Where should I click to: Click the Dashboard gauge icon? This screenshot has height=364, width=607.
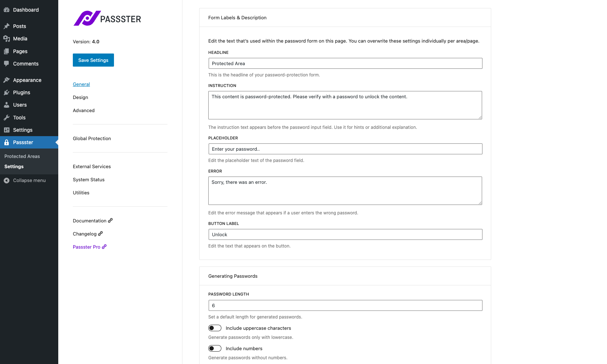pos(7,10)
